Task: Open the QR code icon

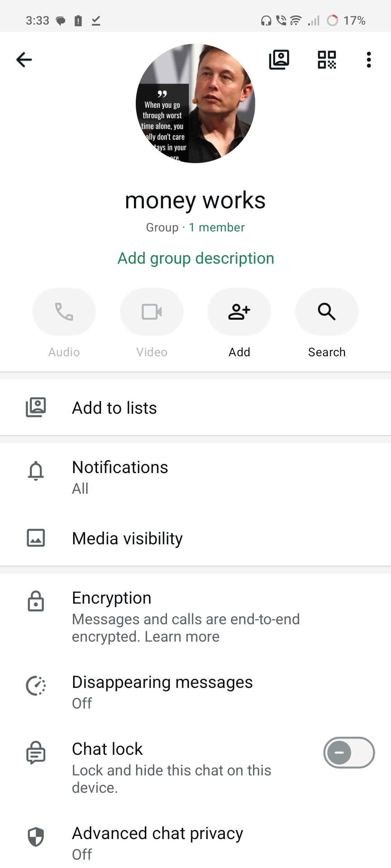Action: pos(327,60)
